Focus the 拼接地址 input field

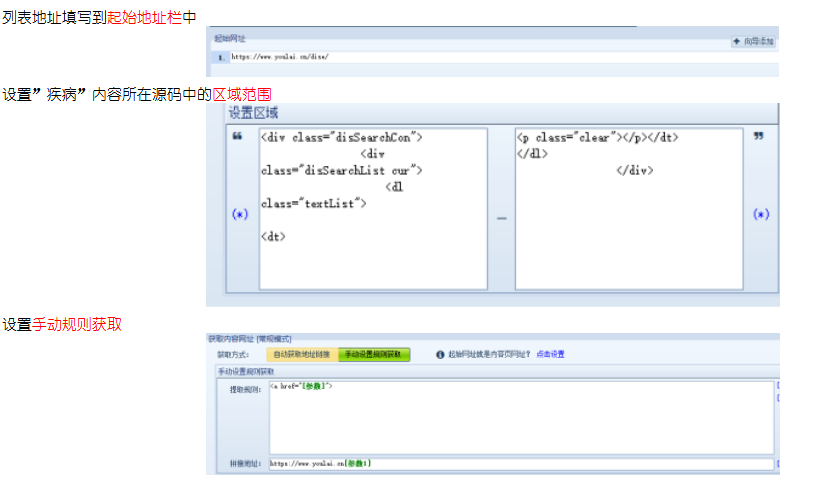520,464
